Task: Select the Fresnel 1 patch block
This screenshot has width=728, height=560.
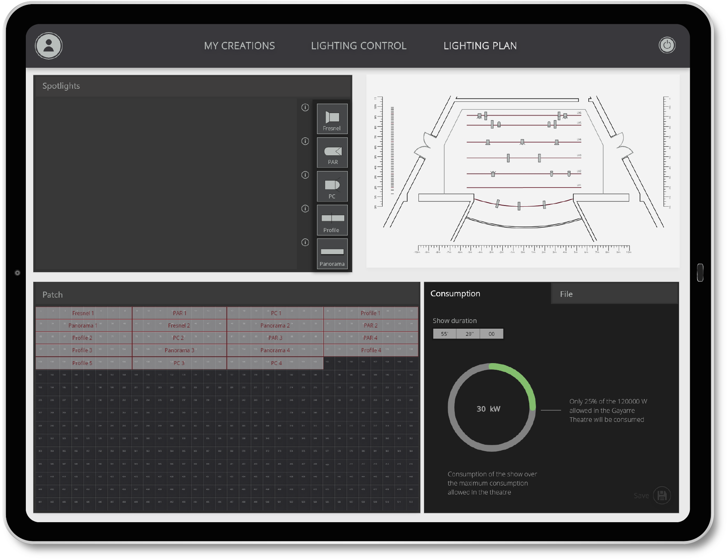Action: coord(83,313)
